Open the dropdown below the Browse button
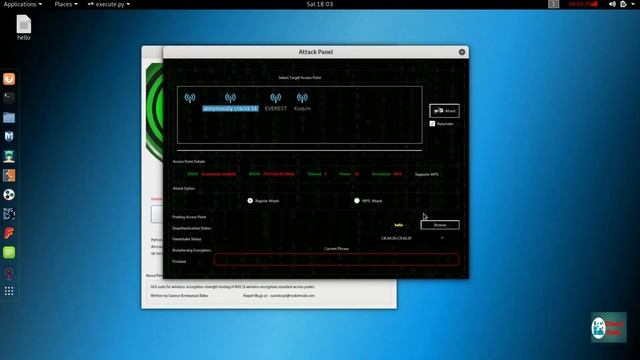 (412, 238)
